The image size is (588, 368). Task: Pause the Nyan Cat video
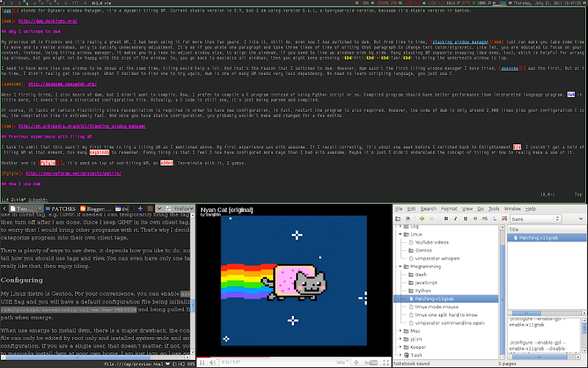[202, 362]
